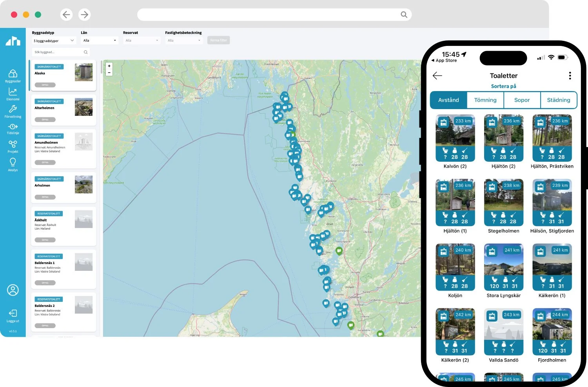Go back with browser back arrow
The image size is (588, 387).
coord(67,15)
